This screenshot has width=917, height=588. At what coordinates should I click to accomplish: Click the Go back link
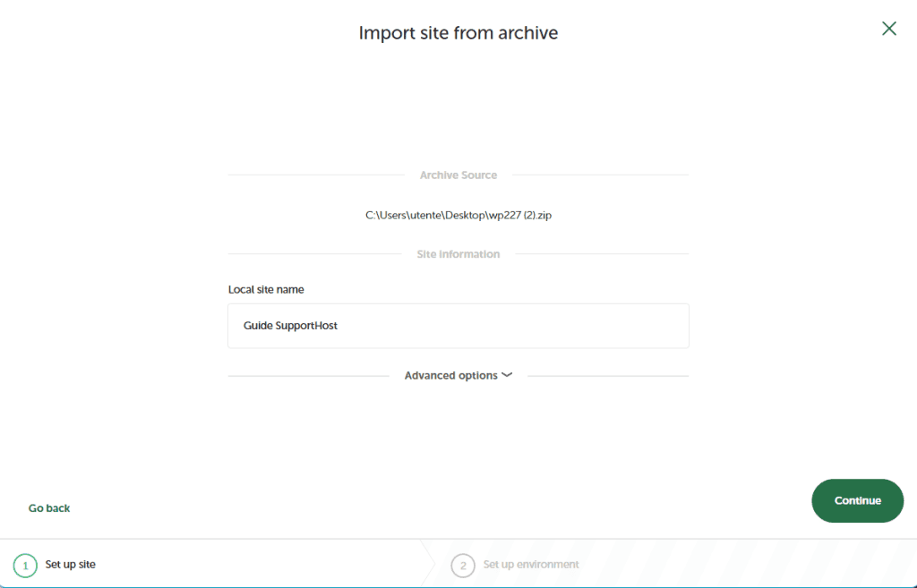coord(48,507)
